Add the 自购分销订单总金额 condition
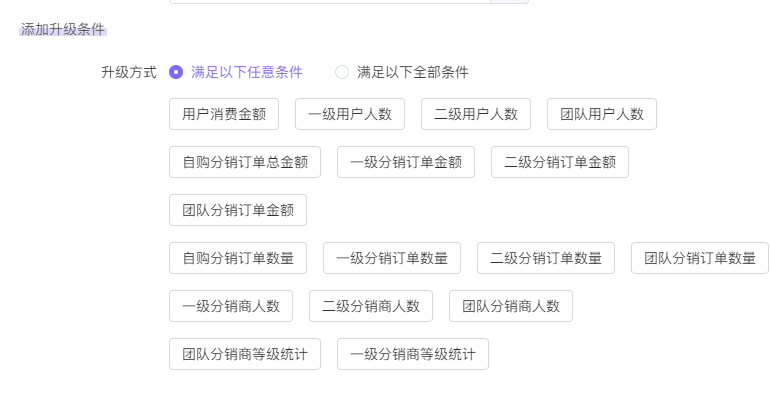The width and height of the screenshot is (770, 409). [245, 162]
